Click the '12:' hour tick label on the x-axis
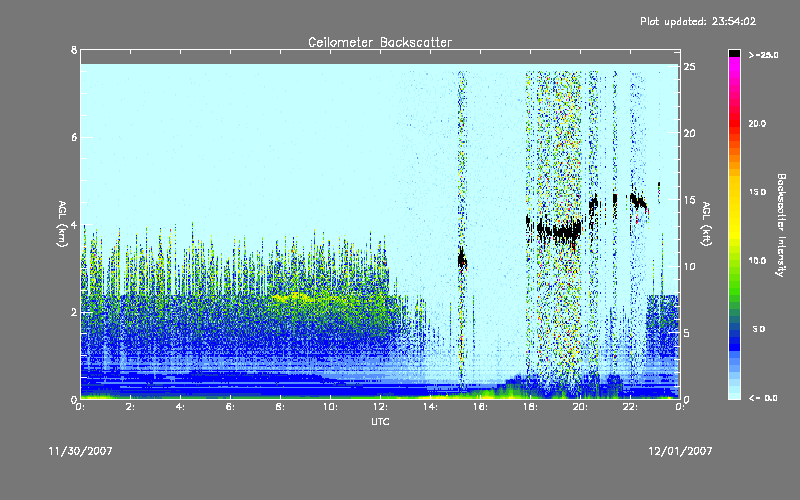The image size is (800, 500). tap(380, 407)
